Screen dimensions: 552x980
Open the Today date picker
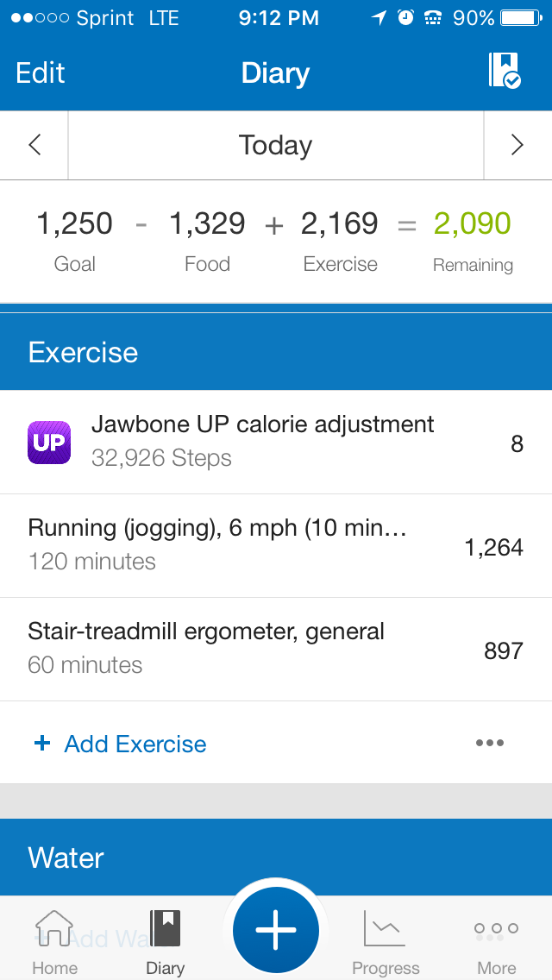tap(275, 145)
